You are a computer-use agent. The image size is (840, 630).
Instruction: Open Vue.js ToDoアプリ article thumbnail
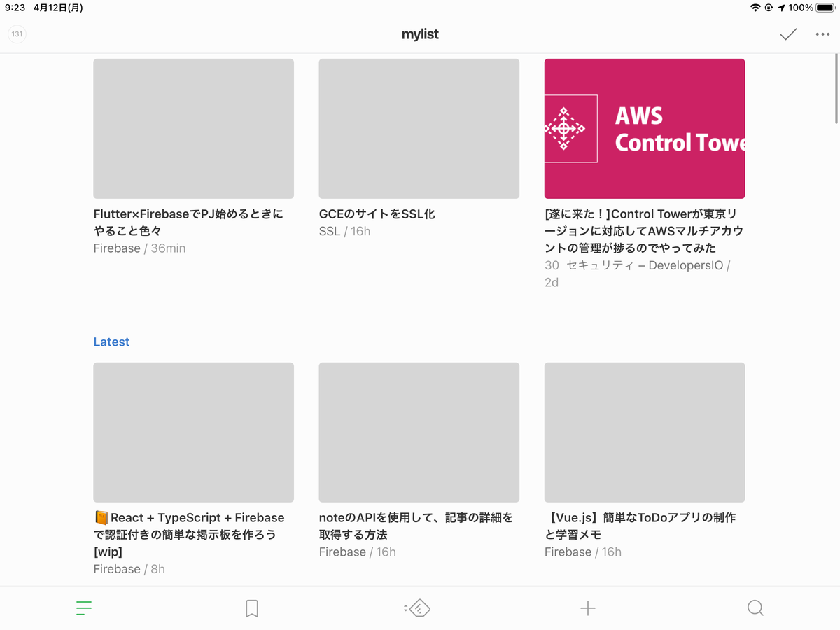tap(645, 433)
